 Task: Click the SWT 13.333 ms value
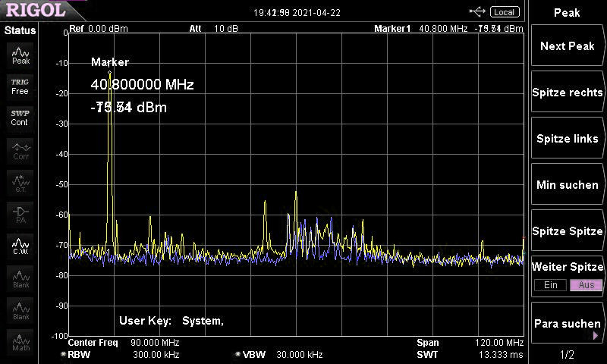(501, 355)
